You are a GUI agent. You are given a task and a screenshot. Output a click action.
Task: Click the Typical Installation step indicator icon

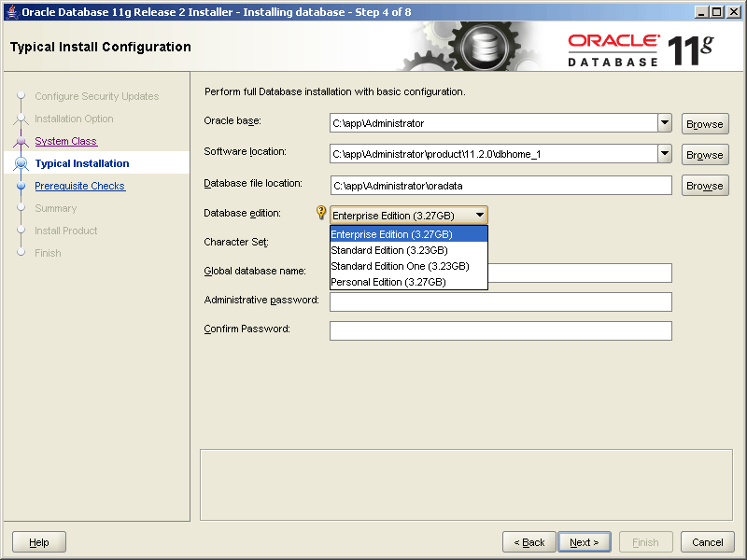21,163
